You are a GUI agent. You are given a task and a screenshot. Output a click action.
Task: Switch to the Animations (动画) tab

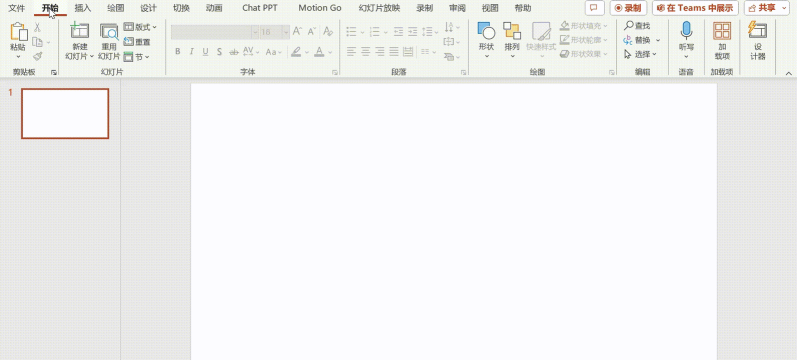pos(214,8)
